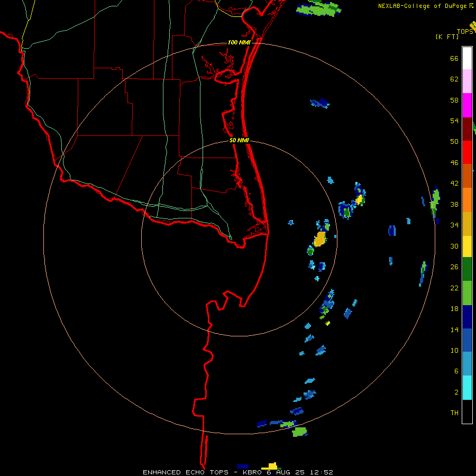476x476 pixels.
Task: Pick the light green swatch beside 22
Action: pyautogui.click(x=467, y=293)
